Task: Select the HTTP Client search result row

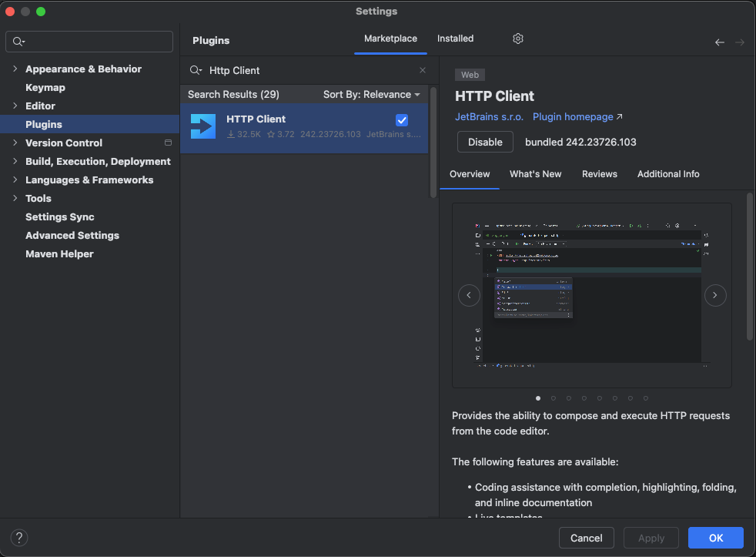Action: (x=304, y=127)
